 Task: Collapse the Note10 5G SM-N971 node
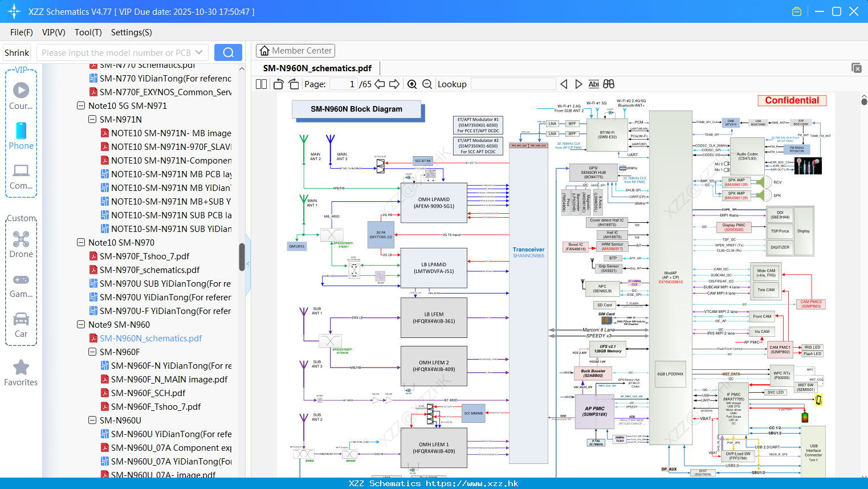point(80,105)
